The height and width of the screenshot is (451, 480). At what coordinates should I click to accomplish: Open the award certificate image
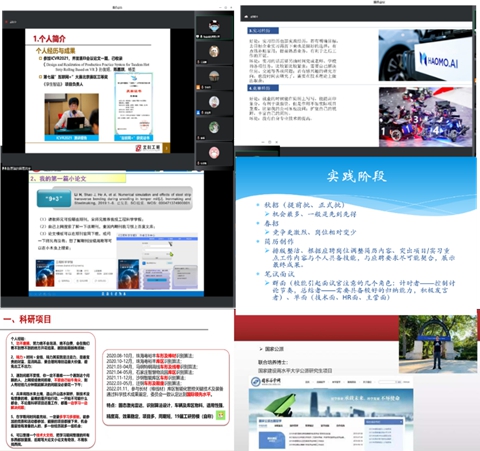(x=134, y=107)
